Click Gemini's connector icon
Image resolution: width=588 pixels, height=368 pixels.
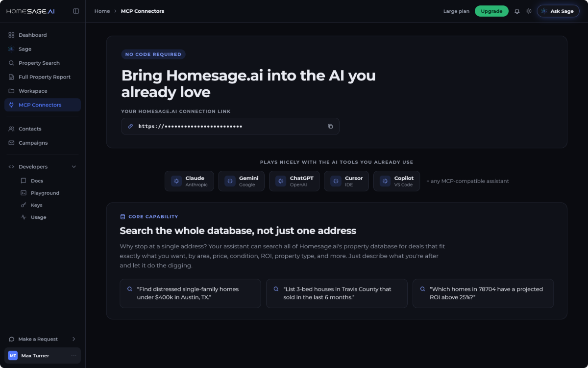tap(230, 181)
